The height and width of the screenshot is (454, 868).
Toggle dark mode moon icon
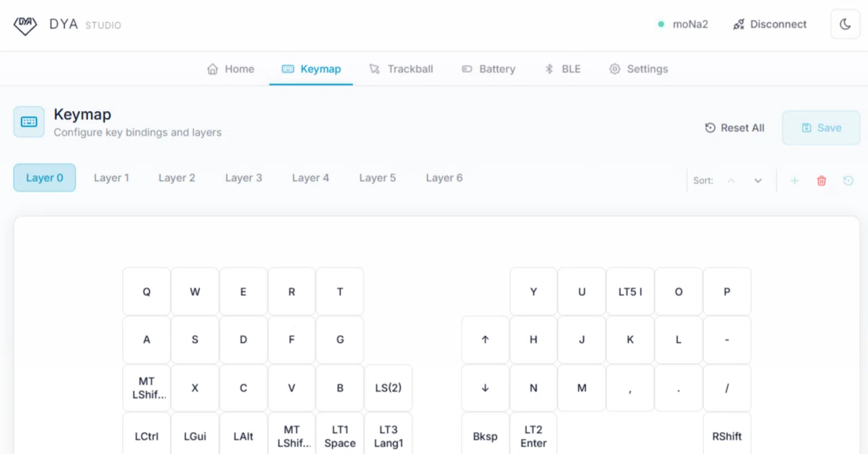pos(845,24)
